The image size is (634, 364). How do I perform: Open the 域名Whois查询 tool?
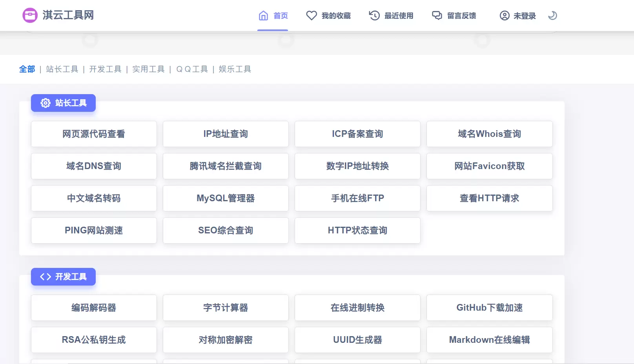point(489,134)
